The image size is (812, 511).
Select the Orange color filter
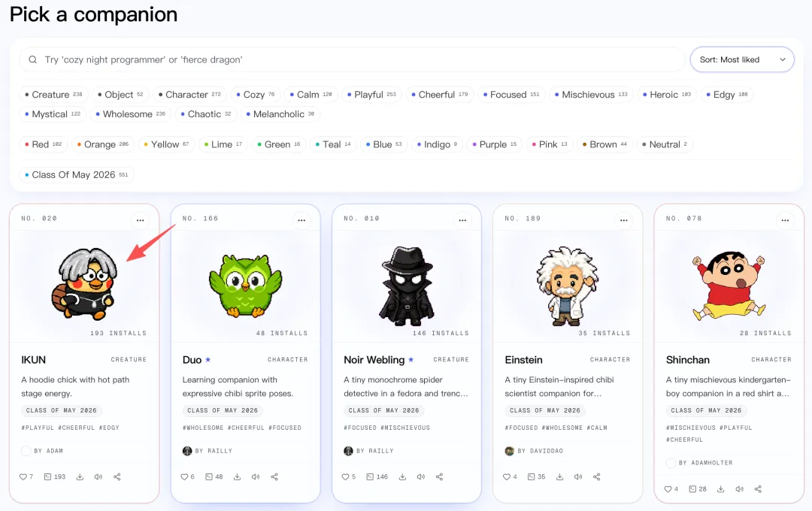(102, 144)
